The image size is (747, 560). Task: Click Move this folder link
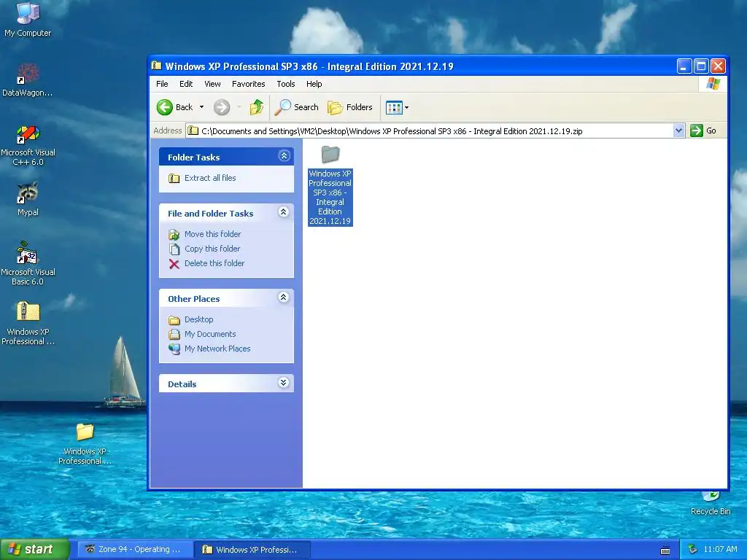pos(212,234)
